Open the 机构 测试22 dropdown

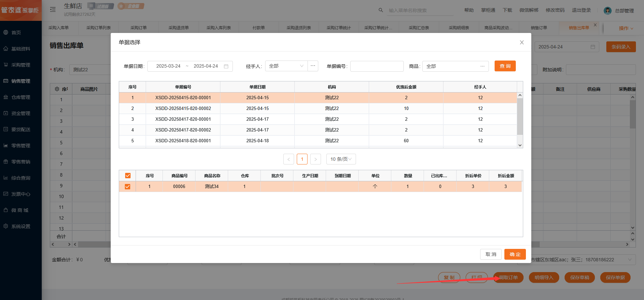90,70
